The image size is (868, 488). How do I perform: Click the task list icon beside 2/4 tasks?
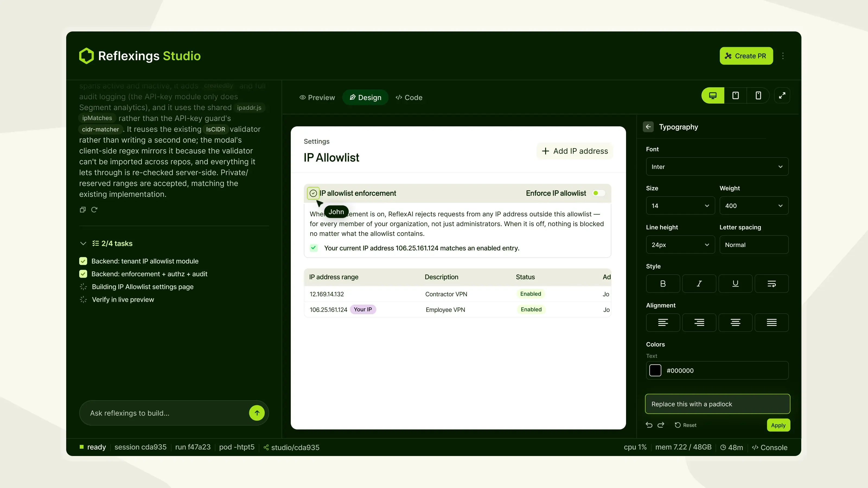pos(96,243)
